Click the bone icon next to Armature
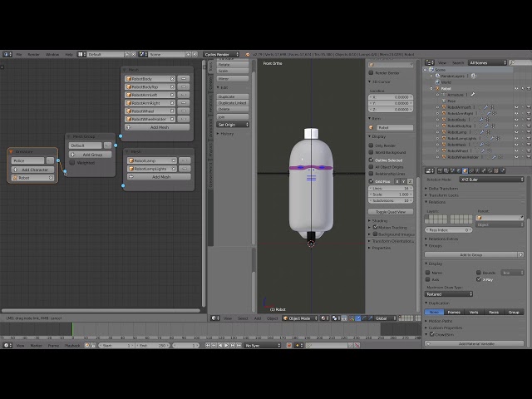The height and width of the screenshot is (399, 532). click(x=473, y=95)
